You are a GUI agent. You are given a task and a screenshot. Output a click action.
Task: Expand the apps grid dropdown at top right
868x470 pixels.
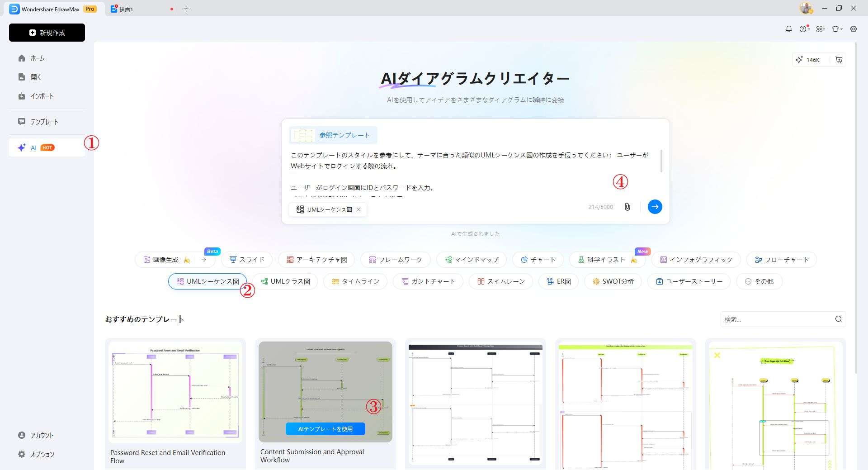(x=820, y=28)
